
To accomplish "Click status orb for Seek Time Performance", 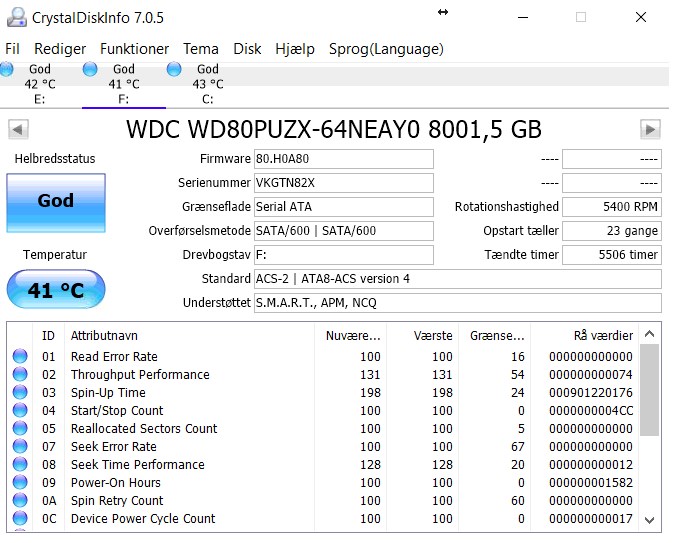I will click(20, 464).
